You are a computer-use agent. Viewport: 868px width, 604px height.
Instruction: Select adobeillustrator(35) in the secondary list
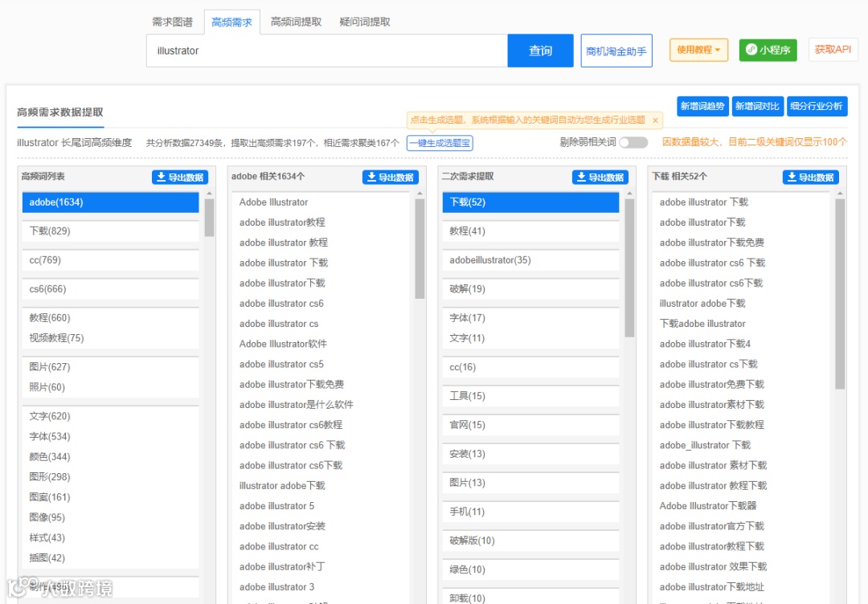531,260
